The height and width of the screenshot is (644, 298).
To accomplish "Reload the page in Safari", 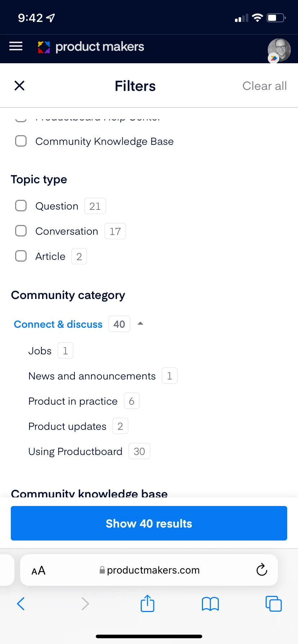I will click(x=262, y=570).
